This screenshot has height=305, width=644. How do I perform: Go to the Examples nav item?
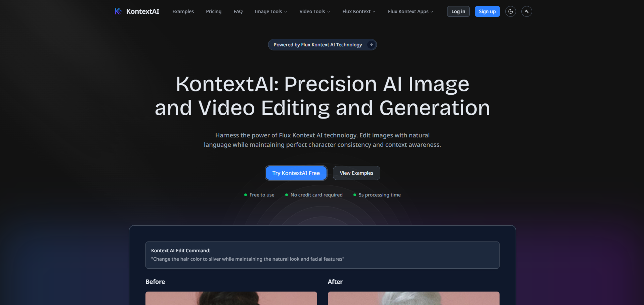(183, 12)
